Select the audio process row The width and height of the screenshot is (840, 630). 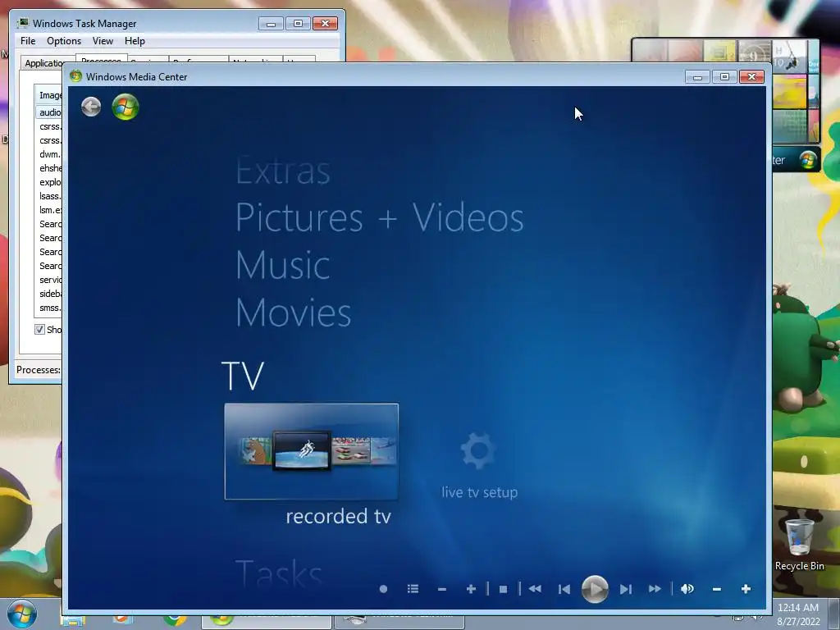coord(49,112)
